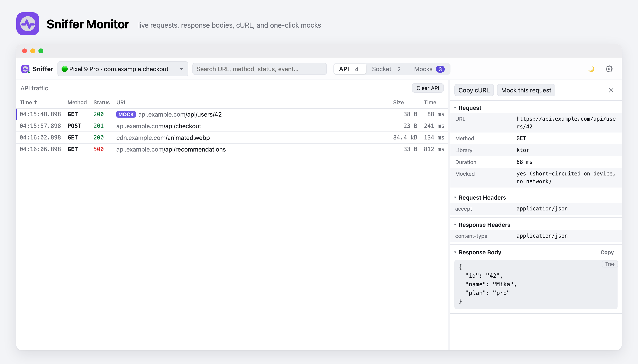This screenshot has height=364, width=638.
Task: Collapse the Response Body section
Action: [477, 252]
